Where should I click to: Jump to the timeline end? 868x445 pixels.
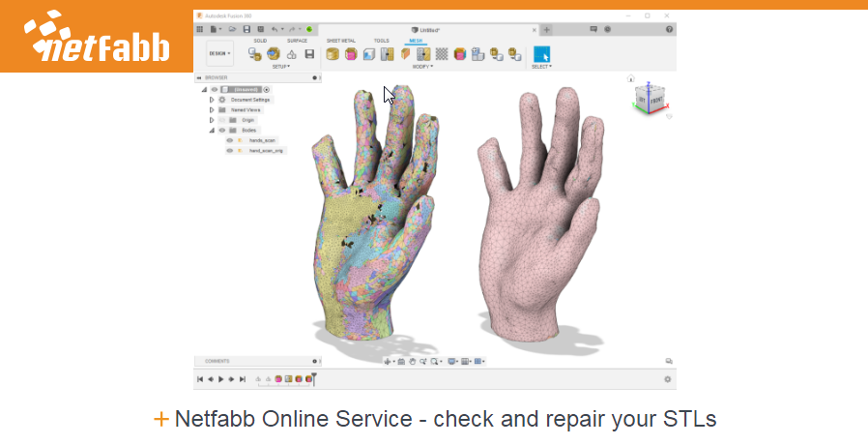(242, 379)
